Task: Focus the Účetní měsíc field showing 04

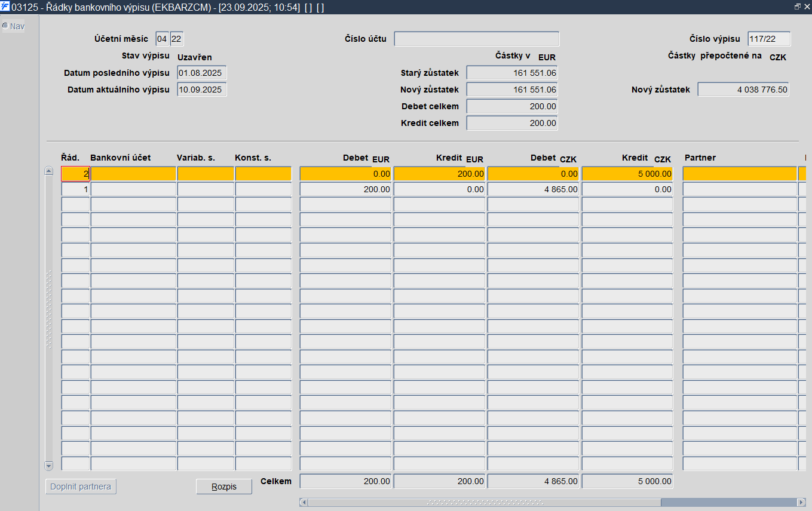Action: [x=163, y=39]
